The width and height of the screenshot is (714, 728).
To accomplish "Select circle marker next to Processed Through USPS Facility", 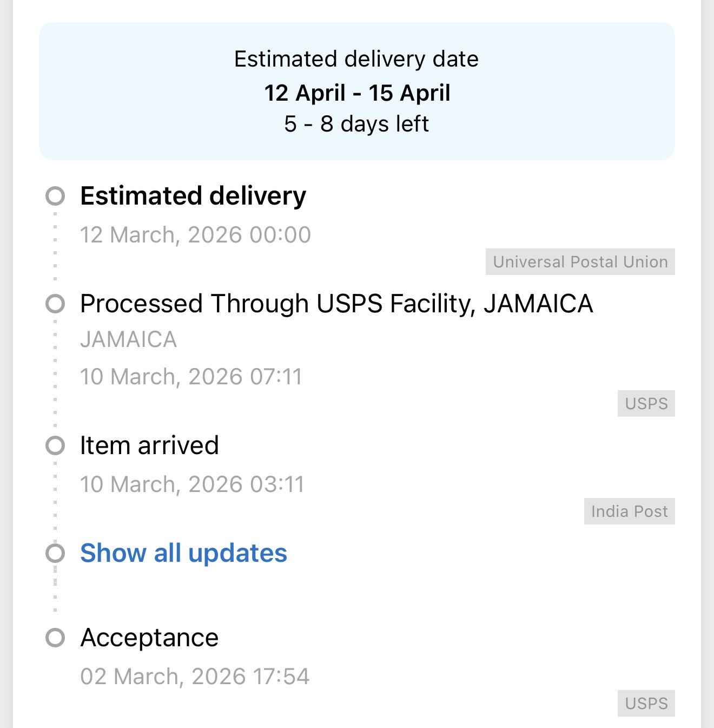I will click(55, 304).
